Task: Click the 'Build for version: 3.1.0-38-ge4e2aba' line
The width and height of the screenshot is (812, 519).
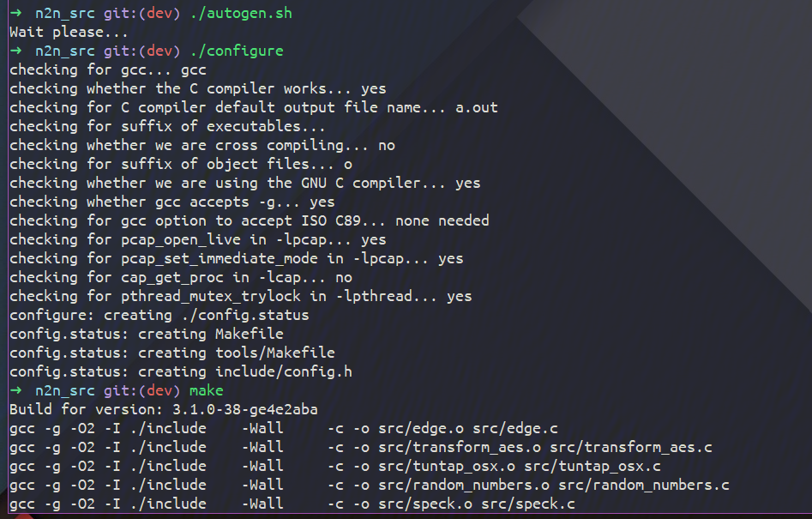Action: pyautogui.click(x=164, y=409)
